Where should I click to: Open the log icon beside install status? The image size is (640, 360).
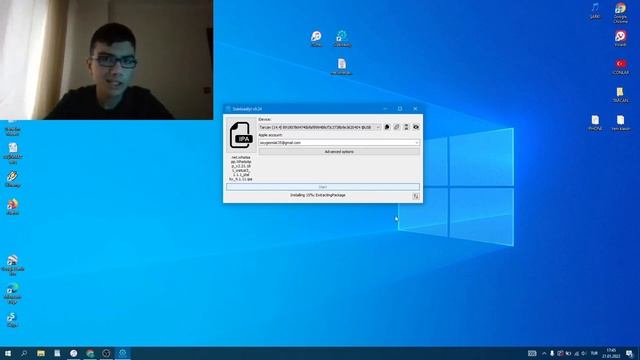[416, 196]
